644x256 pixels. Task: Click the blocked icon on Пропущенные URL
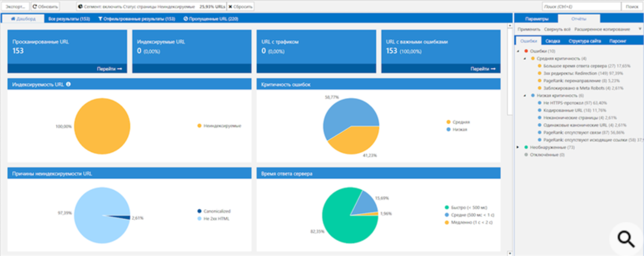[185, 19]
